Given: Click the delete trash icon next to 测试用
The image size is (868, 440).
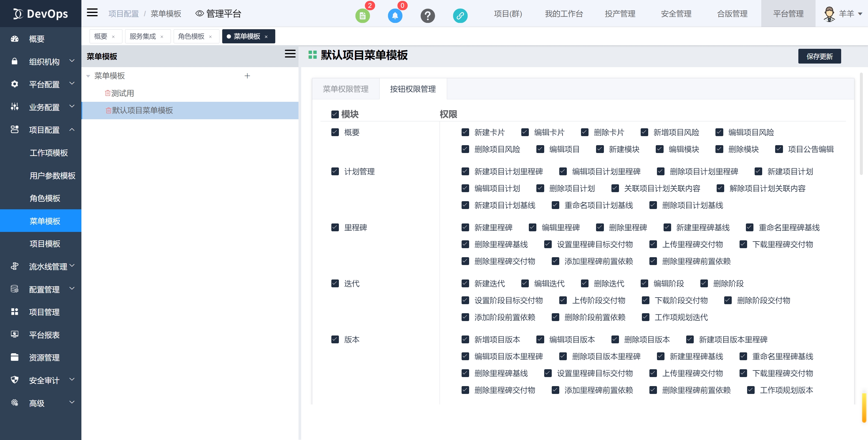Looking at the screenshot, I should [108, 93].
